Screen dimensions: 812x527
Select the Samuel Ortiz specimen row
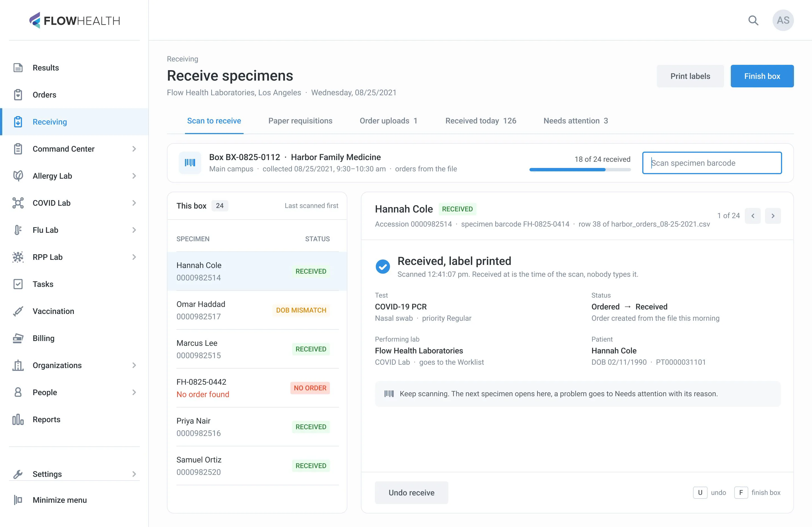[257, 466]
